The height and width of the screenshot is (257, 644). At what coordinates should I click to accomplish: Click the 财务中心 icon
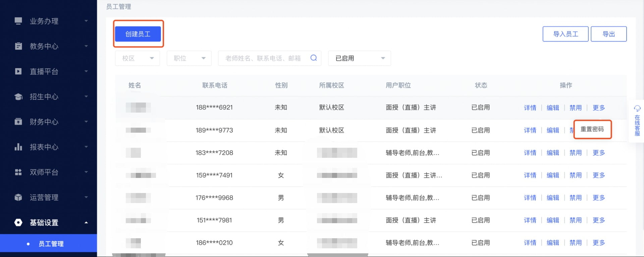pyautogui.click(x=18, y=122)
